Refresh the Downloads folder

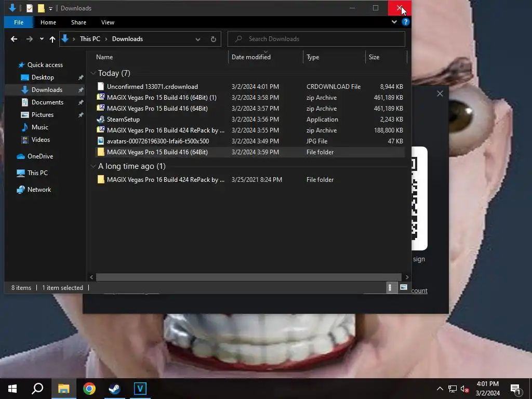[x=214, y=39]
